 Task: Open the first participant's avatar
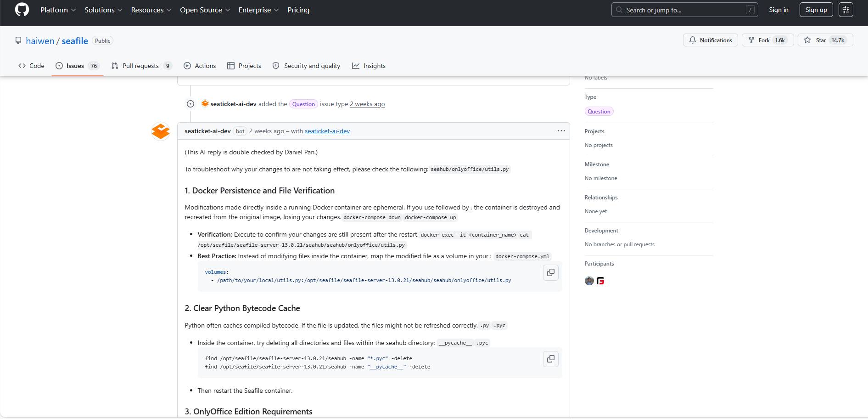point(589,281)
